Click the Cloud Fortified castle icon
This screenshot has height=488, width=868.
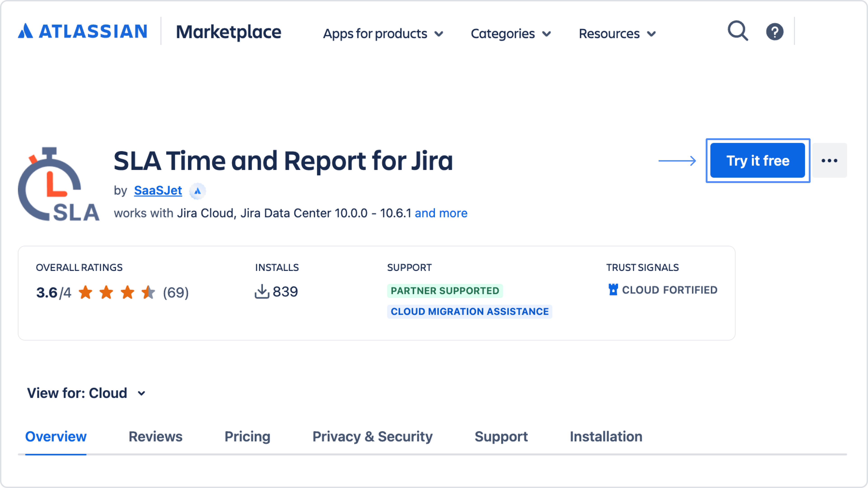point(613,290)
